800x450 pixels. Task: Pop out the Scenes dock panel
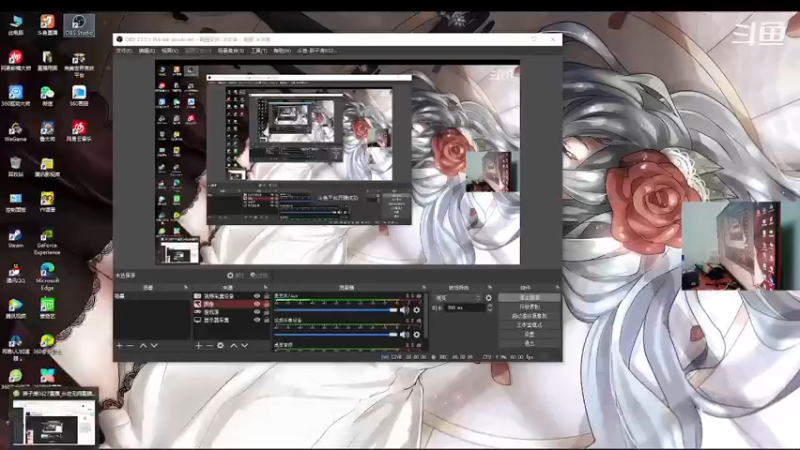(x=186, y=288)
